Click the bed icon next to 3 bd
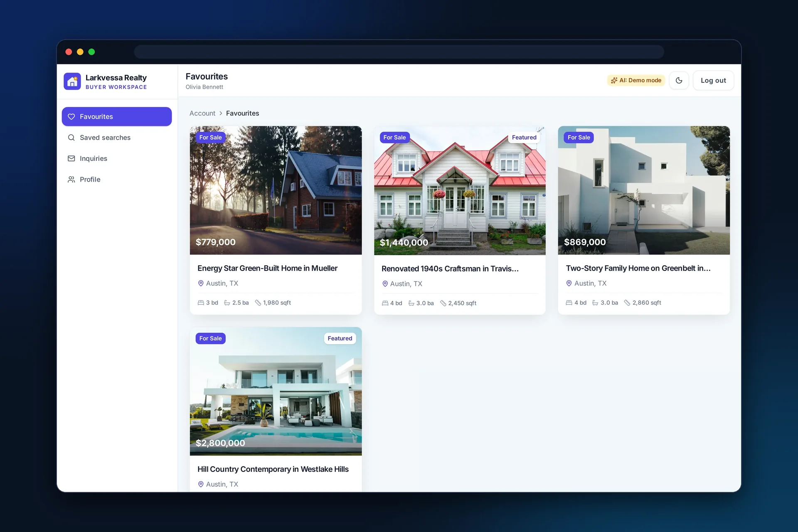This screenshot has width=798, height=532. (201, 303)
